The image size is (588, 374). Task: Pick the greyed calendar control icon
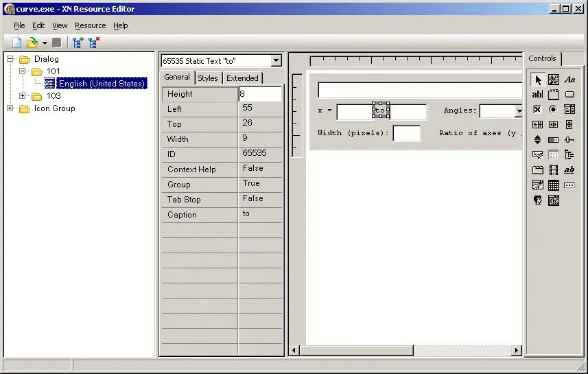pos(554,154)
